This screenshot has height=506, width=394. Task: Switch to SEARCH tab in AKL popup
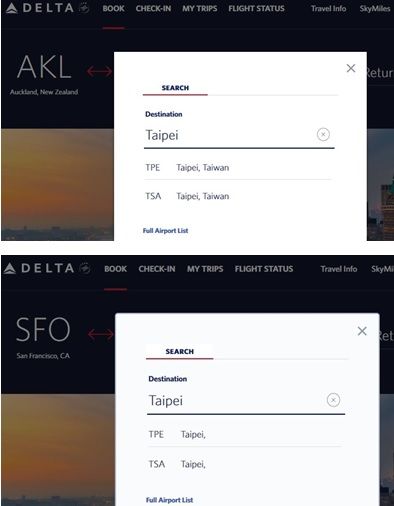tap(175, 88)
